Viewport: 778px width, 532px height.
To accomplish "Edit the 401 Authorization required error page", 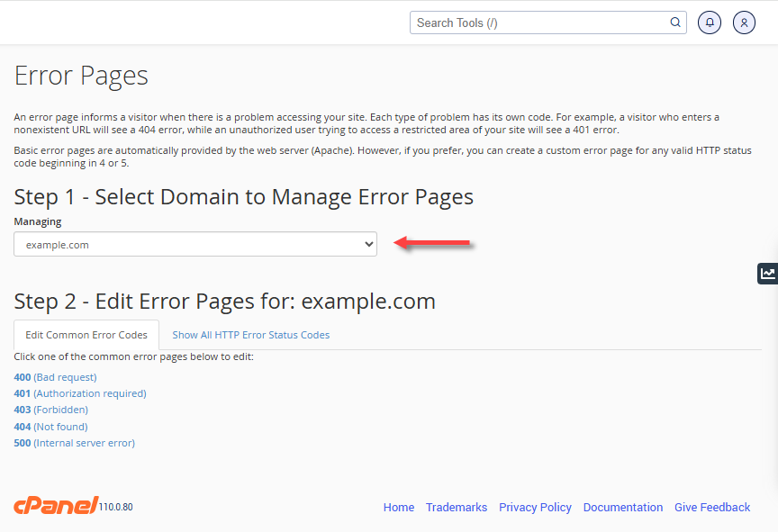I will pyautogui.click(x=79, y=393).
